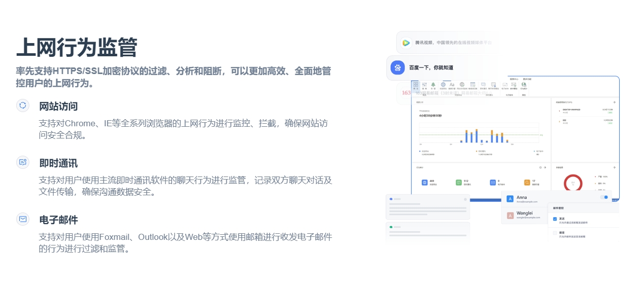644x283 pixels.
Task: Click the blue mail icon next to 0
Action: tap(493, 182)
